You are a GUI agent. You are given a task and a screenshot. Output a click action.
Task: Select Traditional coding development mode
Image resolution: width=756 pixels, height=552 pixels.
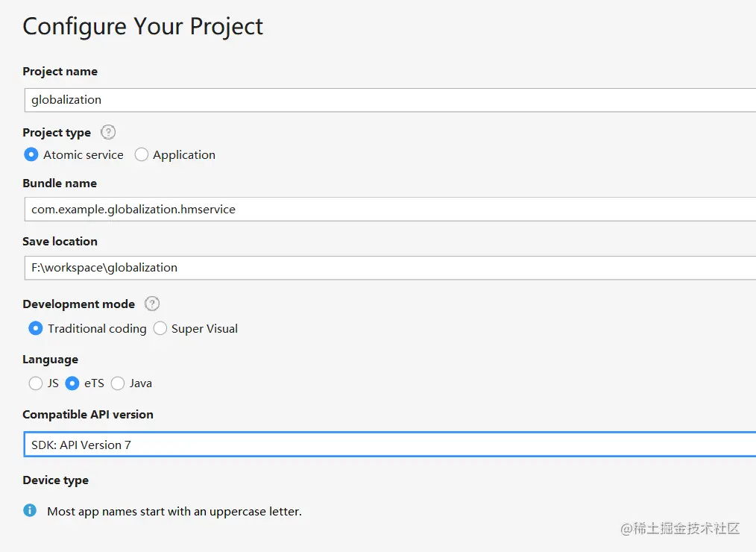coord(36,328)
